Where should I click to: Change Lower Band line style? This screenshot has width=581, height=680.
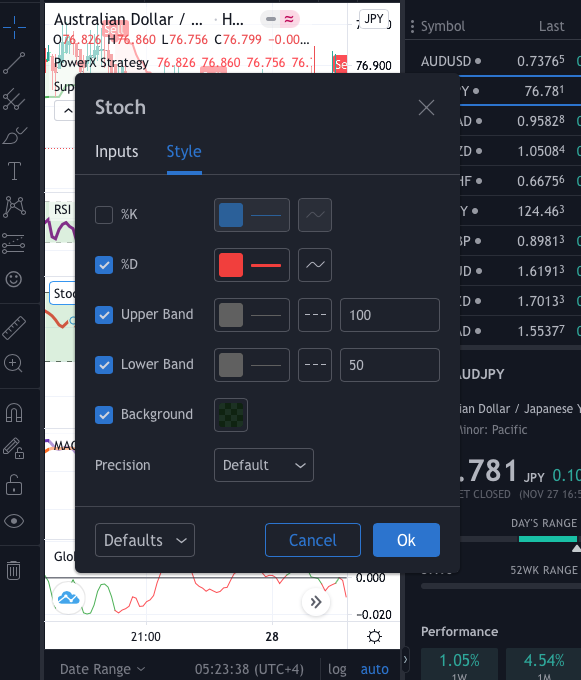(x=315, y=365)
